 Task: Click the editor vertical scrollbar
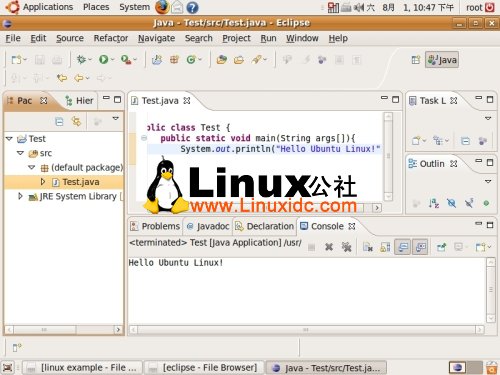tap(388, 156)
